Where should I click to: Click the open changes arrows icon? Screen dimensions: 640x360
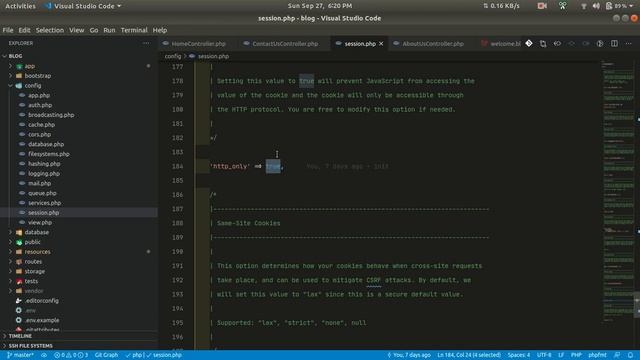(x=557, y=43)
